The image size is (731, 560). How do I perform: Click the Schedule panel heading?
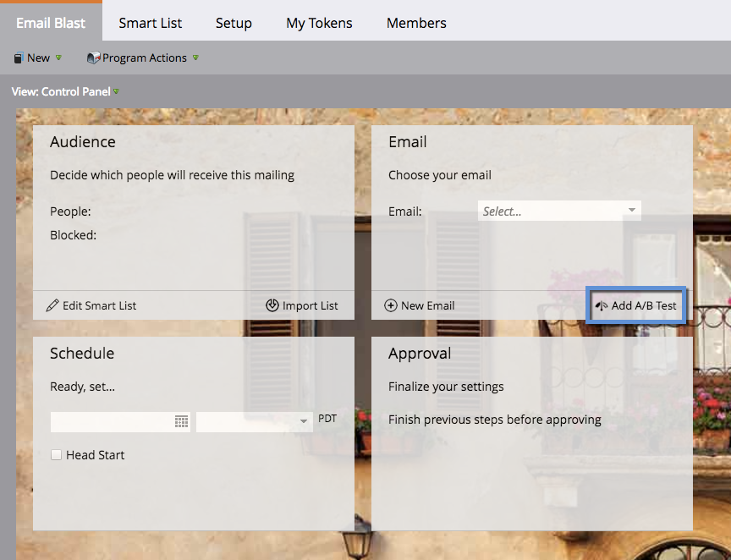[x=82, y=354]
